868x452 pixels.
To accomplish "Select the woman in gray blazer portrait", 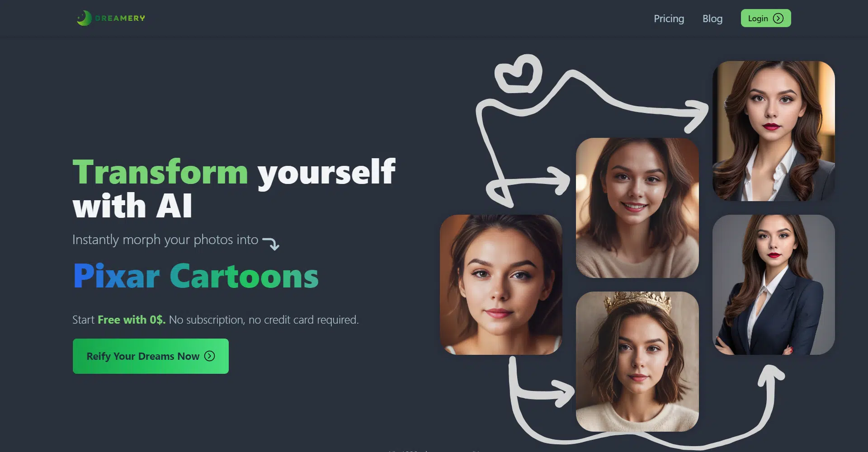I will [x=774, y=131].
